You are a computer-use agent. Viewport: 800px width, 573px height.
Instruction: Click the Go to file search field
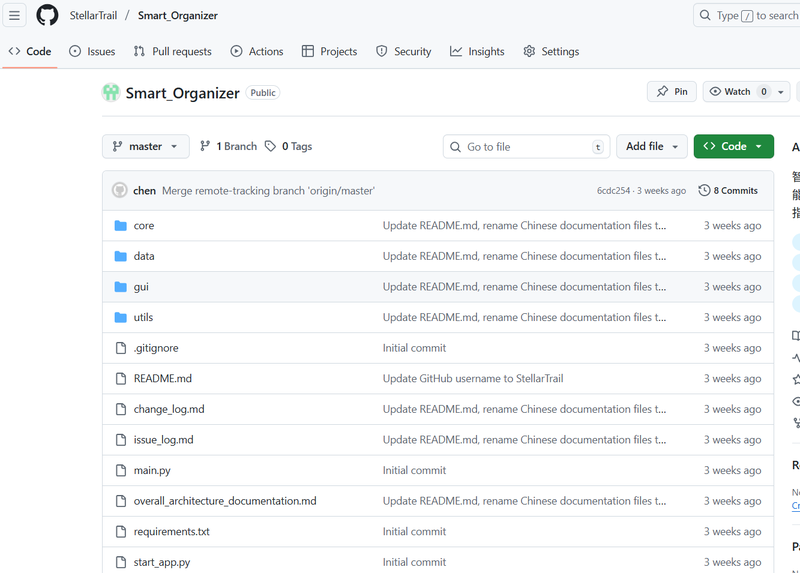click(x=526, y=147)
